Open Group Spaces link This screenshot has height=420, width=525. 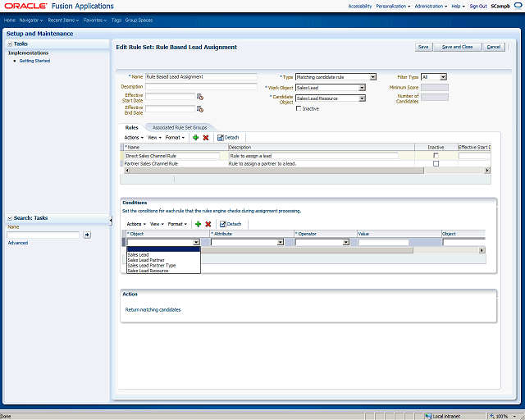click(x=139, y=20)
